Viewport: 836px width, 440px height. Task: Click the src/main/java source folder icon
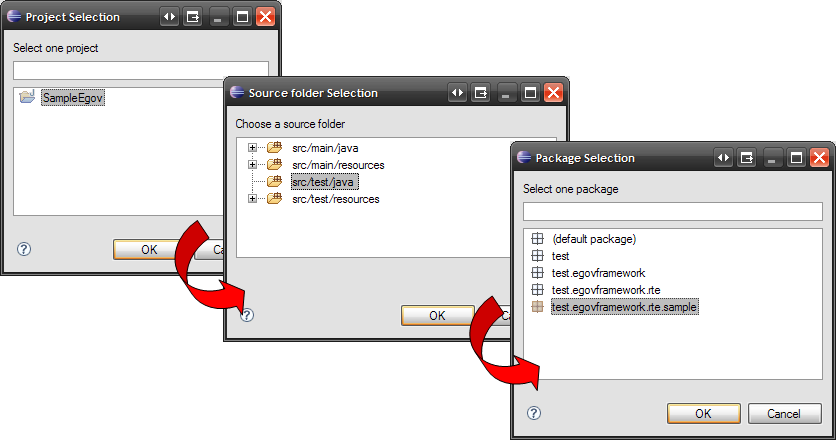coord(275,148)
